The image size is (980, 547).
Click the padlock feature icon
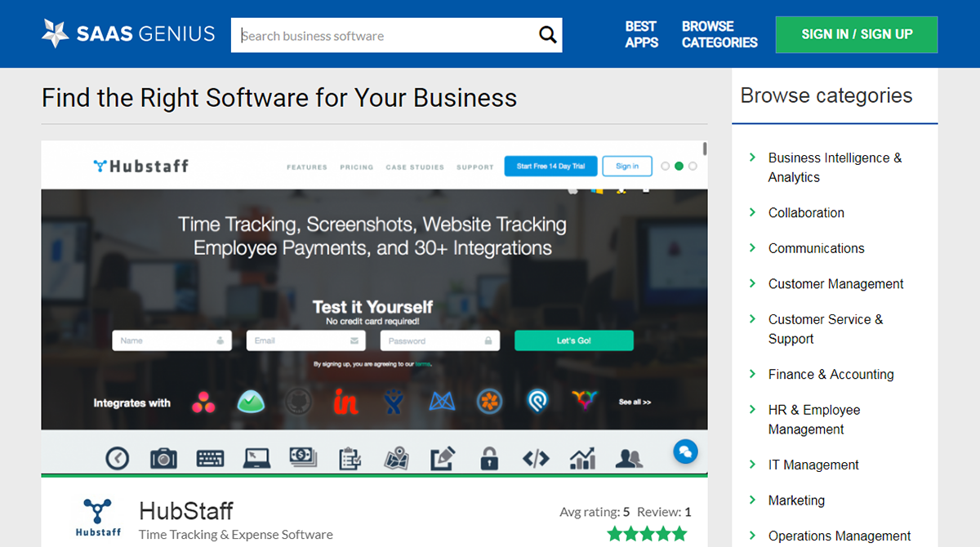tap(489, 458)
